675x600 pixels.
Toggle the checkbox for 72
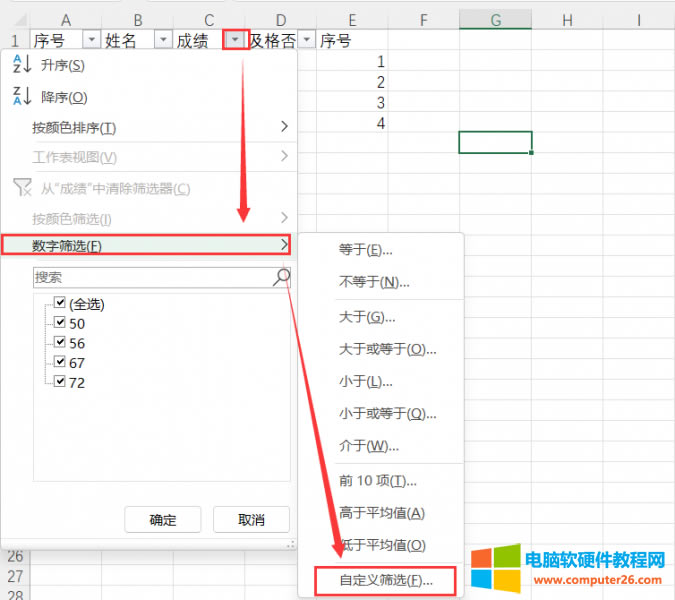click(60, 382)
